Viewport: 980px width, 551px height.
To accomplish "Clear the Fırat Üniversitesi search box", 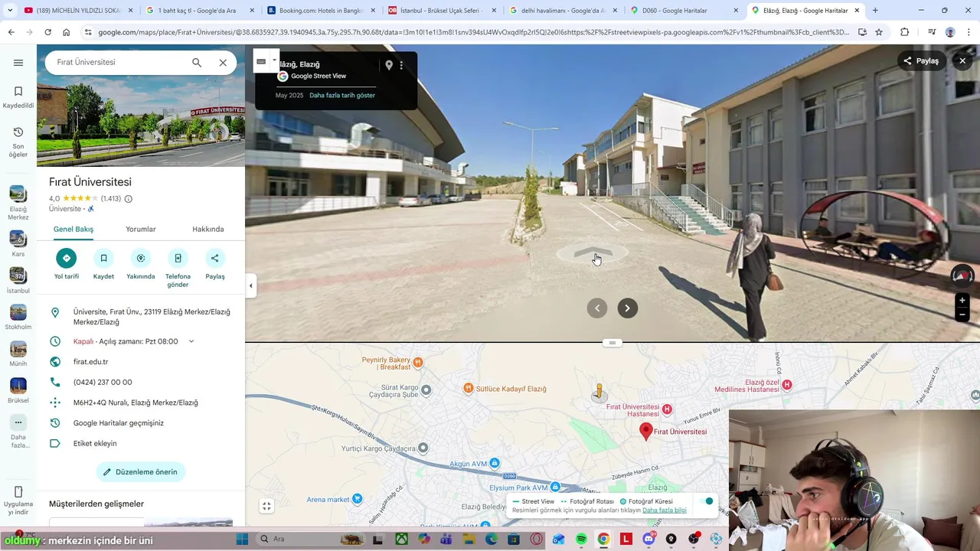I will coord(223,63).
